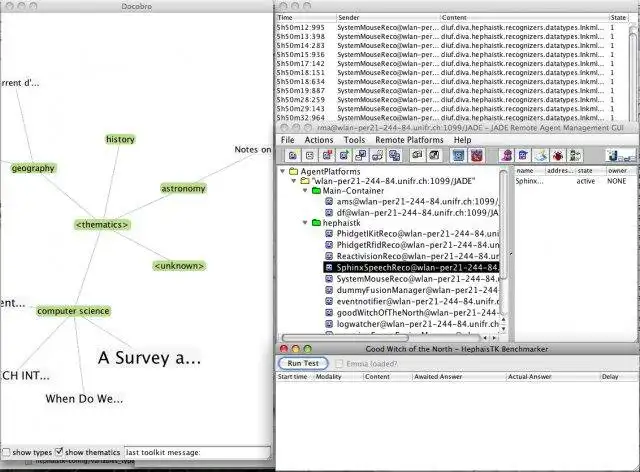The image size is (640, 472).
Task: Click the agent icon beside dummyFusionManager
Action: click(x=329, y=290)
